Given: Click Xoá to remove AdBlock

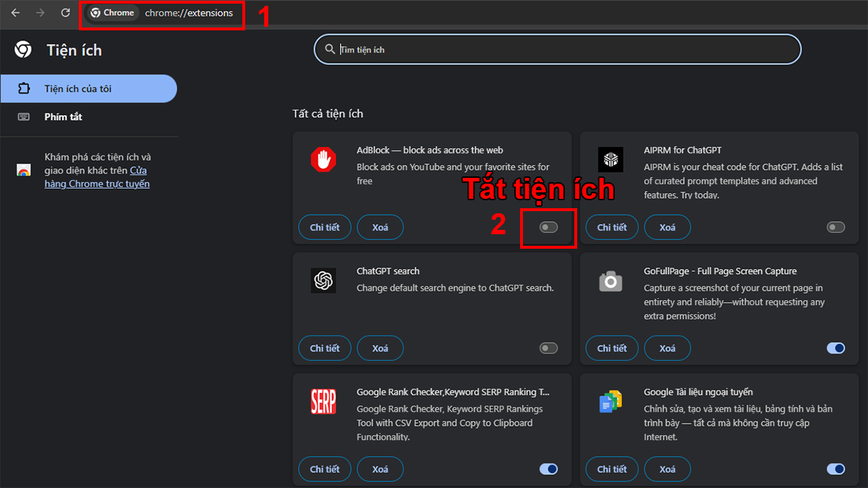Looking at the screenshot, I should tap(380, 227).
